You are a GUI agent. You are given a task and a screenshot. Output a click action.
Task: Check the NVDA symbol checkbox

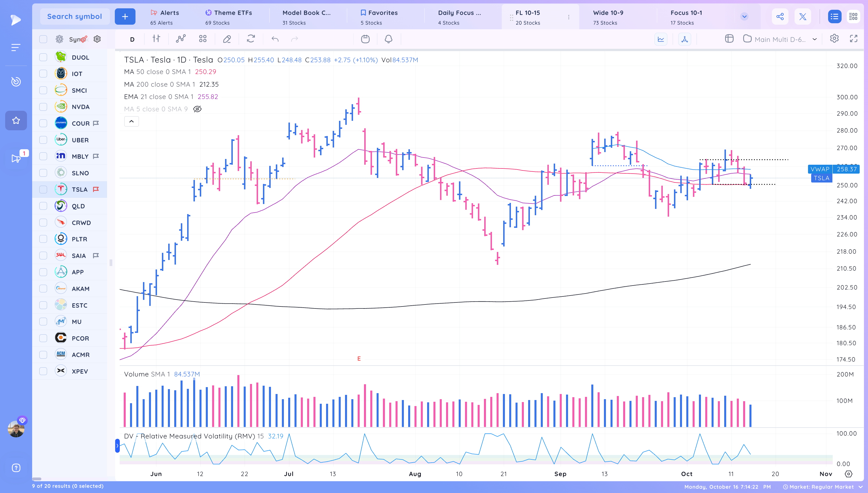(43, 106)
